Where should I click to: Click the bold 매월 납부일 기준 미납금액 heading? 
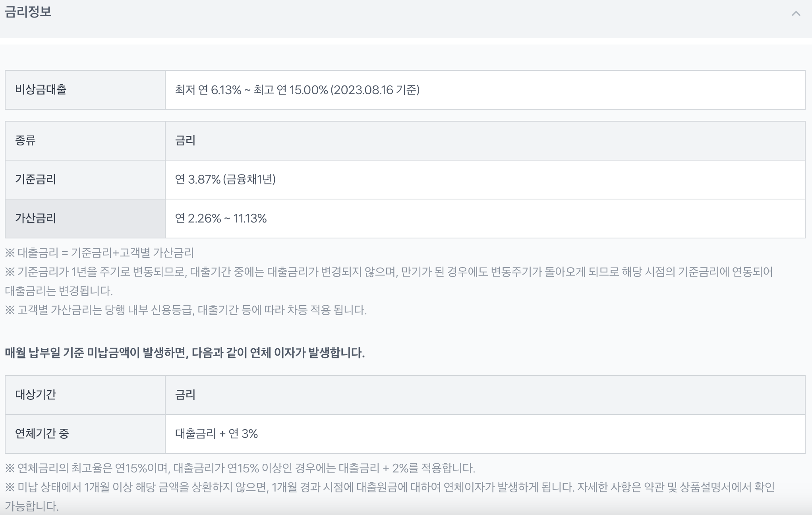[185, 353]
